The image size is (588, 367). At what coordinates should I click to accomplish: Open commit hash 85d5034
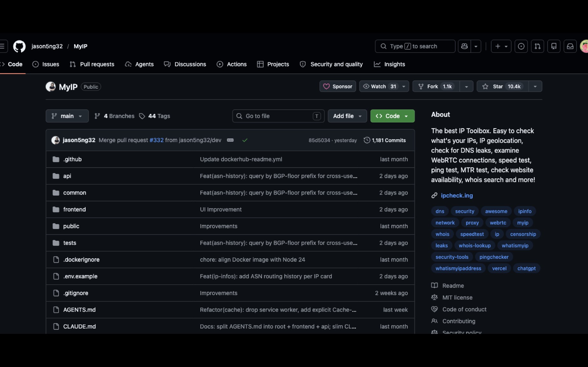319,140
